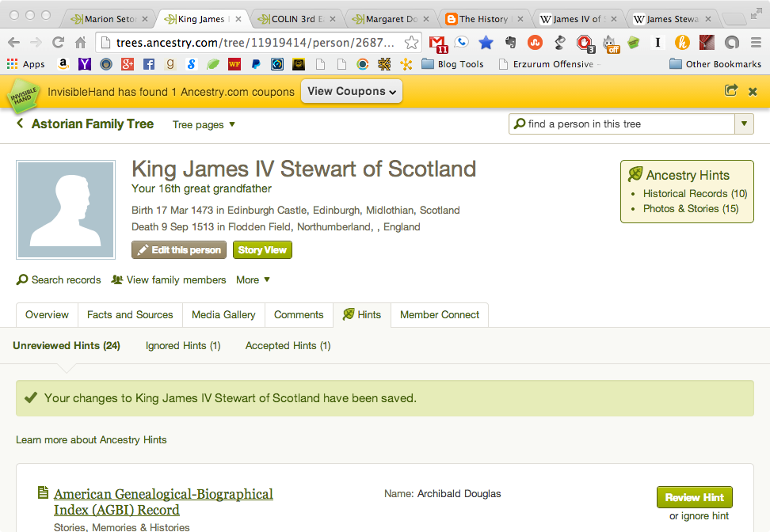770x532 pixels.
Task: Expand the More menu under the profile
Action: [253, 279]
